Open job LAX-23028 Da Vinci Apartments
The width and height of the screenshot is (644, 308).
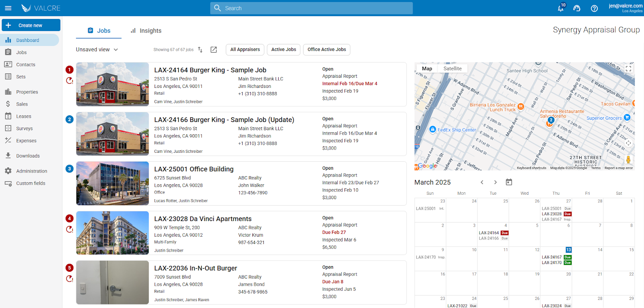click(x=203, y=219)
